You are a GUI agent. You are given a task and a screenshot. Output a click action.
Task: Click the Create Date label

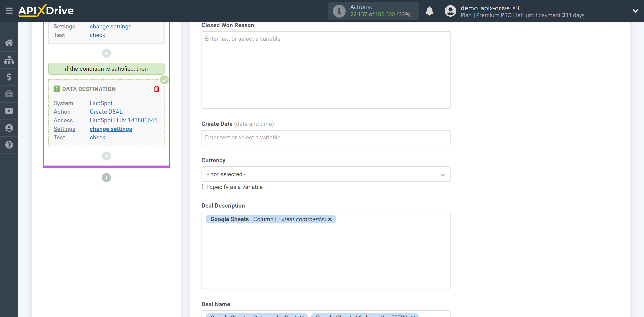click(x=217, y=124)
